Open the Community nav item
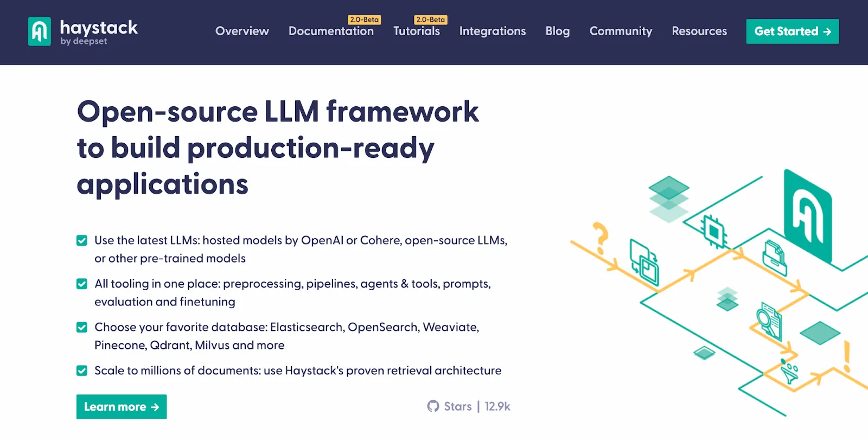 tap(621, 31)
